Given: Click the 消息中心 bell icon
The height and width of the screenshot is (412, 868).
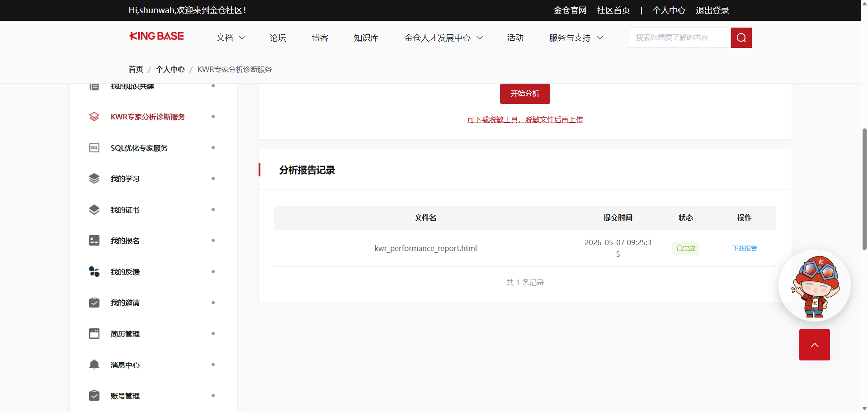Looking at the screenshot, I should click(94, 365).
